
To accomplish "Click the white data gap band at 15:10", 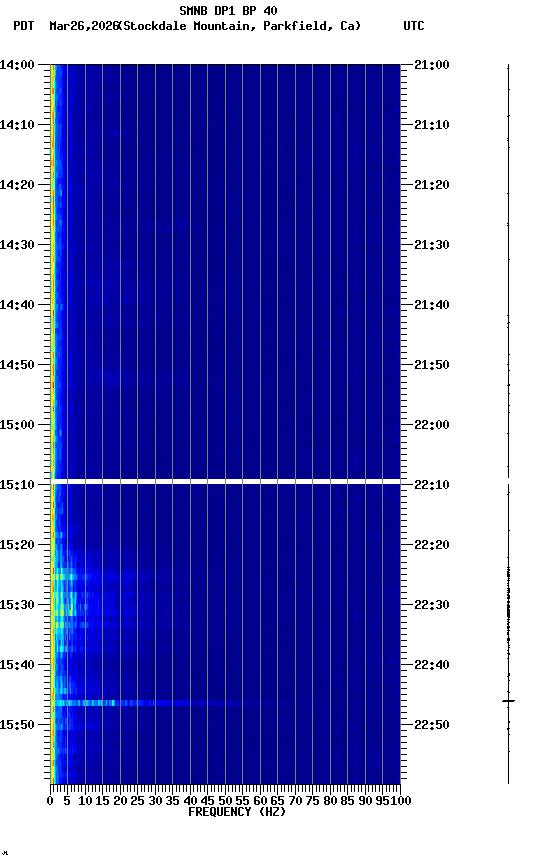I will point(225,482).
